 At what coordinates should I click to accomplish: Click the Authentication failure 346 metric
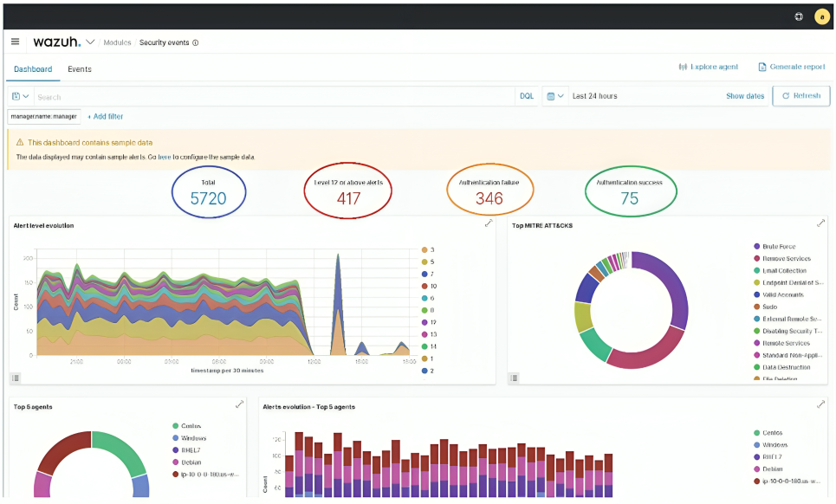click(x=489, y=191)
